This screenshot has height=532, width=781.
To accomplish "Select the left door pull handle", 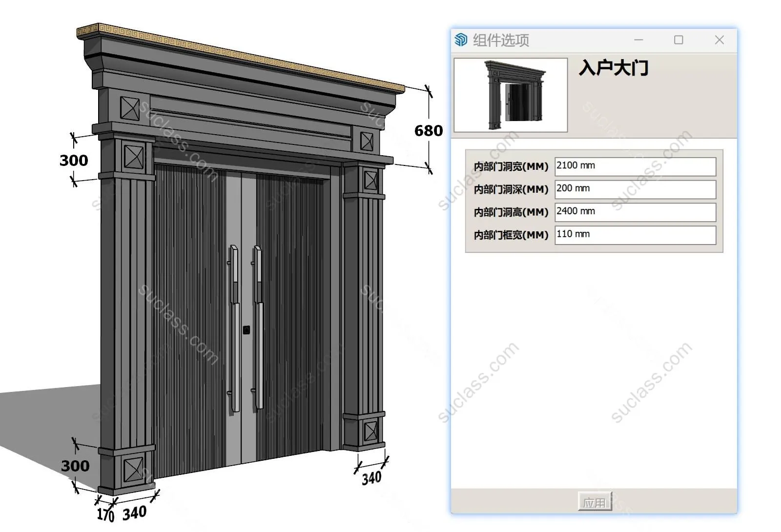I will click(x=235, y=327).
